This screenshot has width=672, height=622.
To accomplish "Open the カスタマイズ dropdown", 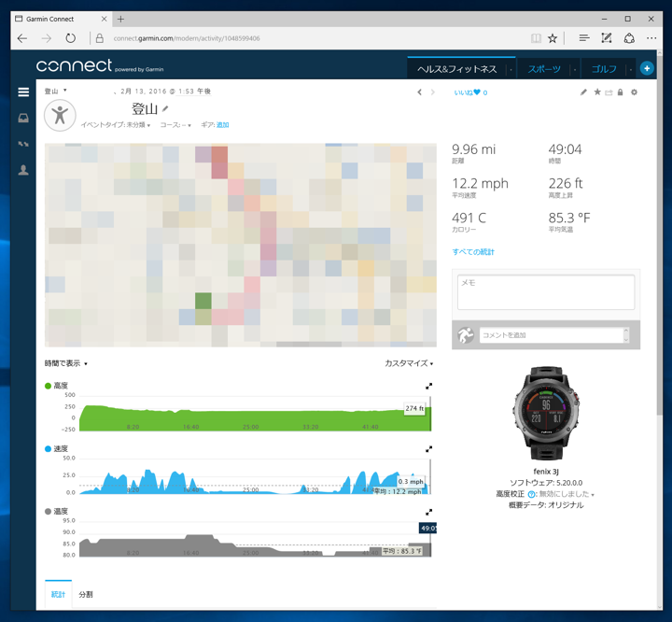I will [x=409, y=363].
